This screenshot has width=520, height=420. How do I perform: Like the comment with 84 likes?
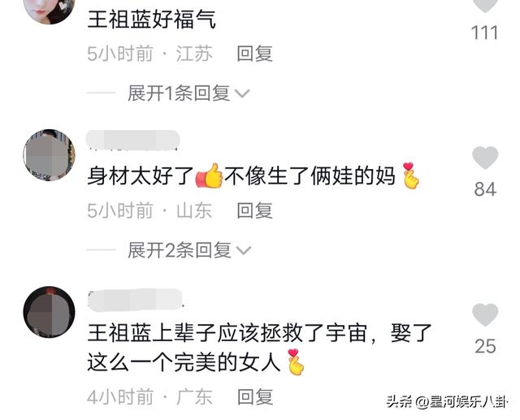coord(485,158)
